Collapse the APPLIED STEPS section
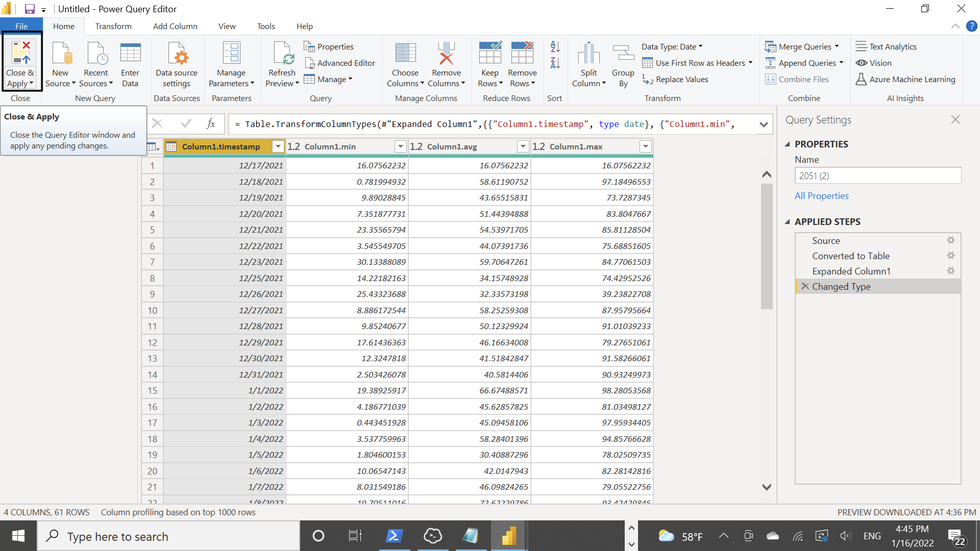The width and height of the screenshot is (980, 551). pos(787,222)
